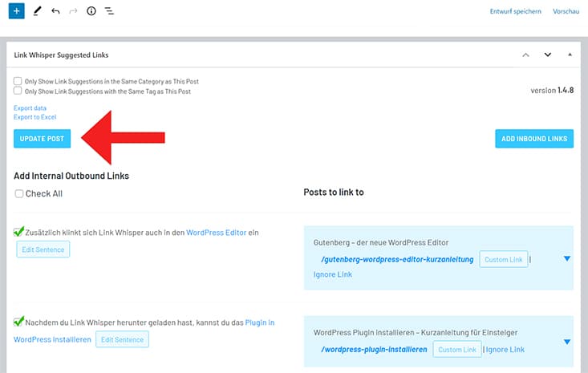This screenshot has height=373, width=588.
Task: Click the Posts to link to heading
Action: pyautogui.click(x=334, y=193)
